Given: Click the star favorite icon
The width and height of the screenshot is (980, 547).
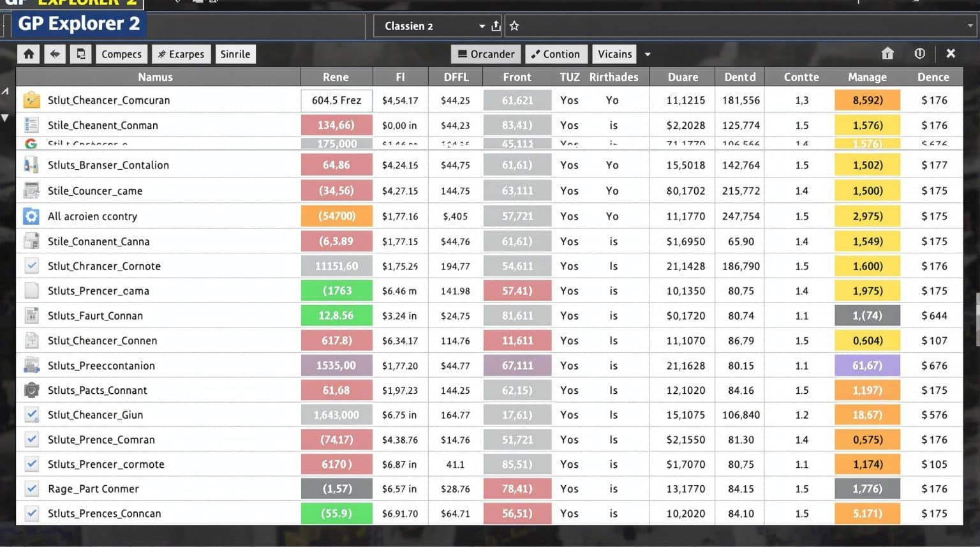Looking at the screenshot, I should pyautogui.click(x=514, y=26).
